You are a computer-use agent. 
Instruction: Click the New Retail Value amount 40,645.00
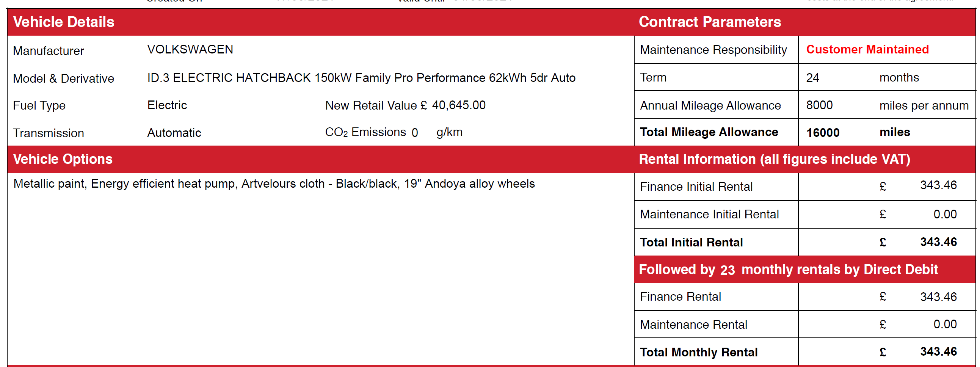pyautogui.click(x=458, y=105)
